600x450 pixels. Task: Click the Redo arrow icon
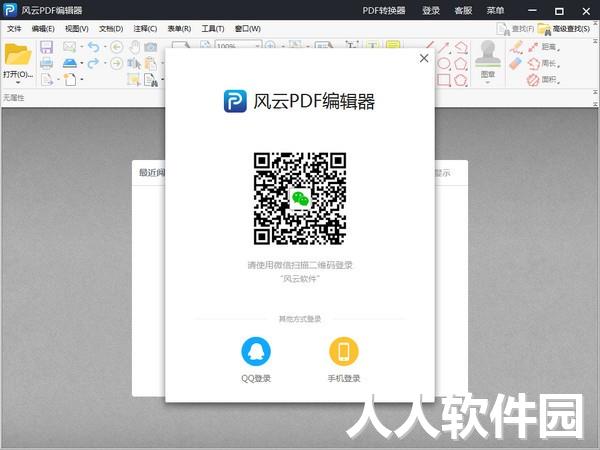pos(93,63)
